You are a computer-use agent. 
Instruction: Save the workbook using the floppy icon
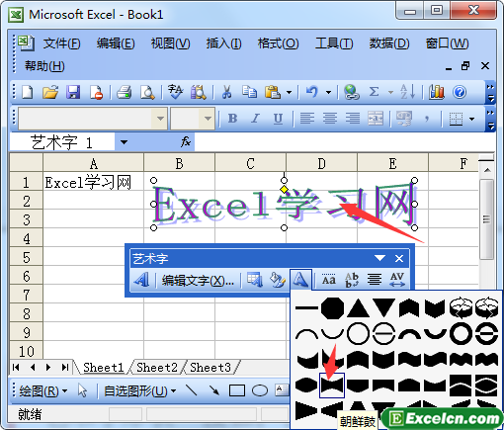[x=73, y=92]
